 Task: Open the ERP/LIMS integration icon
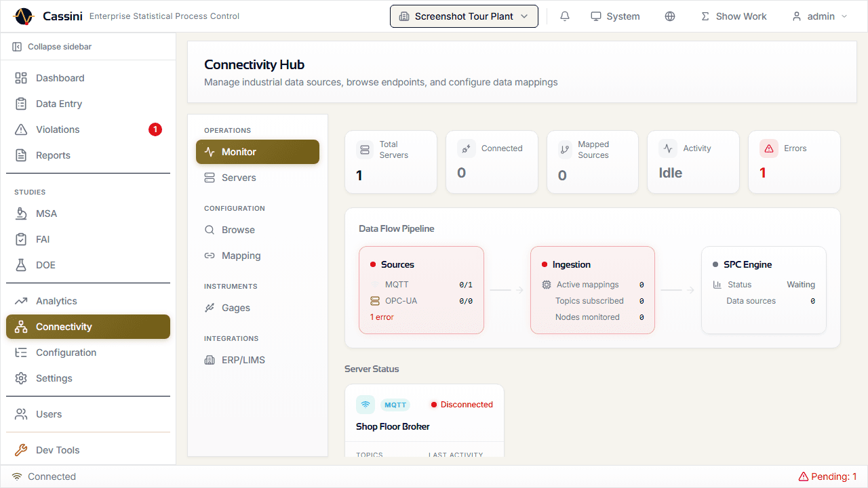[x=210, y=360]
